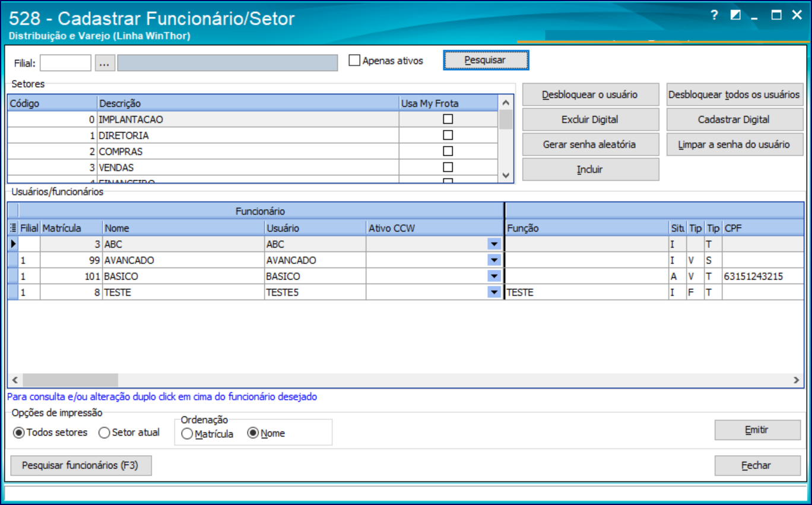Toggle Usa My Frota for DIRETORIA

(448, 135)
